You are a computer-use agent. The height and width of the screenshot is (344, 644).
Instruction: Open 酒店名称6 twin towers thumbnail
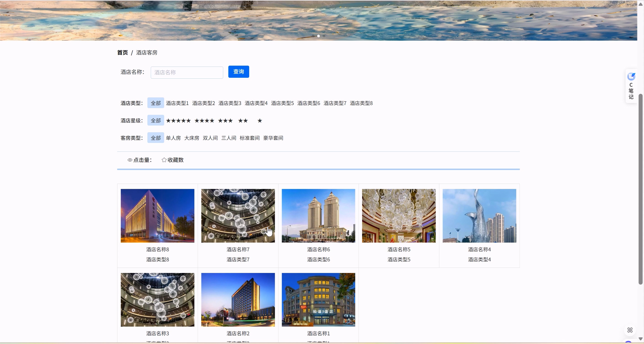[318, 216]
